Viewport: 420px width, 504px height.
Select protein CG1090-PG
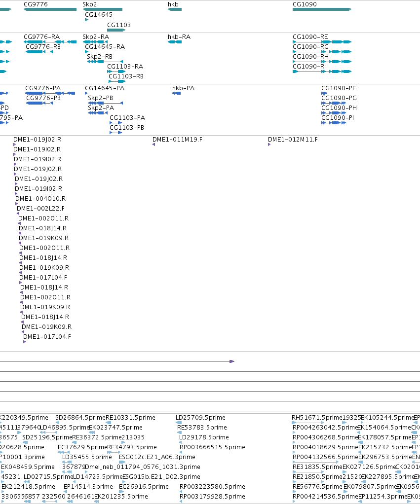[339, 98]
